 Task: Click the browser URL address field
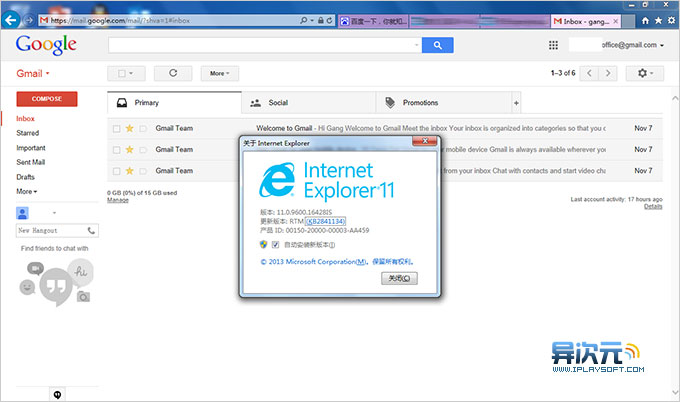(169, 20)
